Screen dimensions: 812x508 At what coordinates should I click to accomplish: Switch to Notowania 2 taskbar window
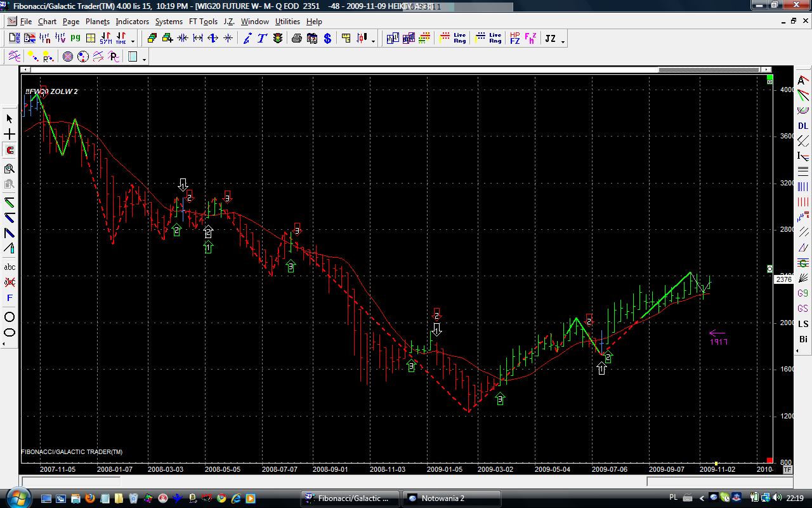pos(451,498)
